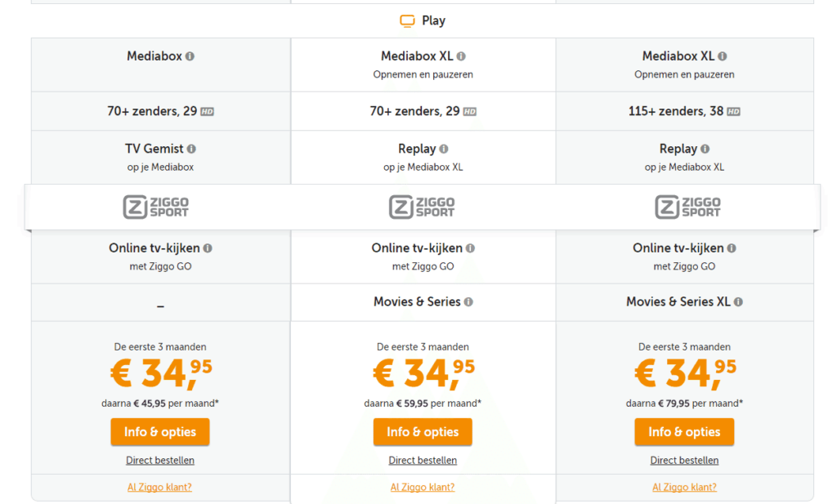Follow Direct bestellen link in right column
Screen dimensions: 837x504
click(x=684, y=461)
